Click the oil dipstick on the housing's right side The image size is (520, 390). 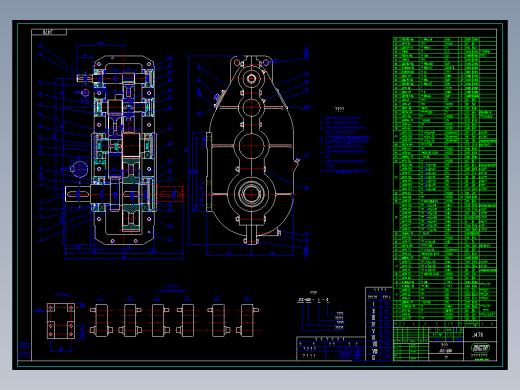pyautogui.click(x=295, y=164)
